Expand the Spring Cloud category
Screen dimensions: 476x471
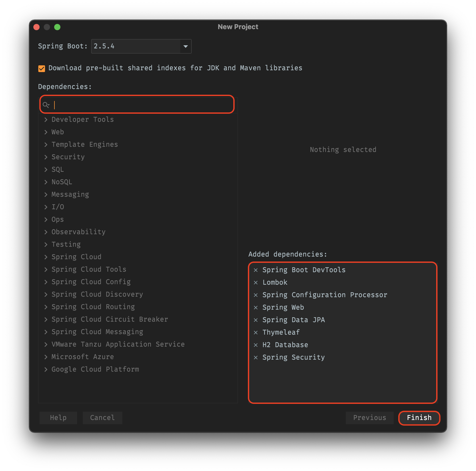pyautogui.click(x=46, y=257)
